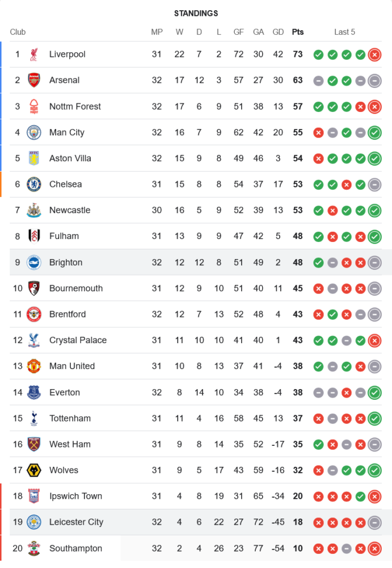Click Arsenal's latest draw result icon
The height and width of the screenshot is (568, 392).
(x=374, y=81)
